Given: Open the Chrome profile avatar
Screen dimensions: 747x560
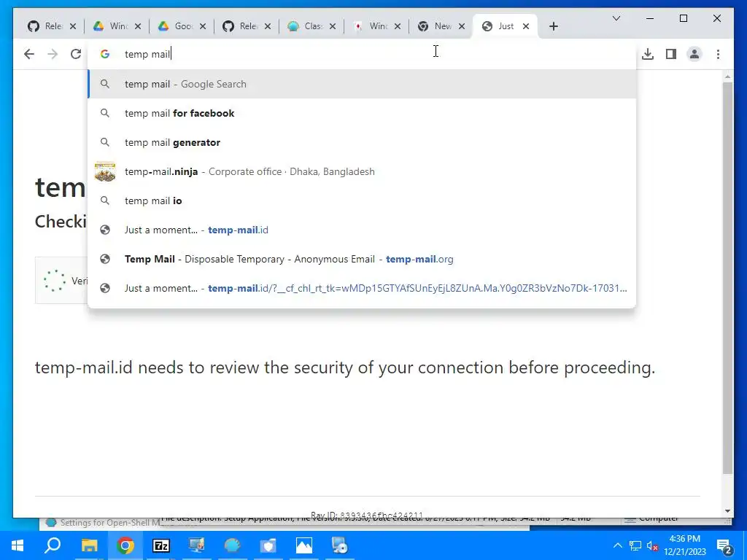Looking at the screenshot, I should pos(694,54).
